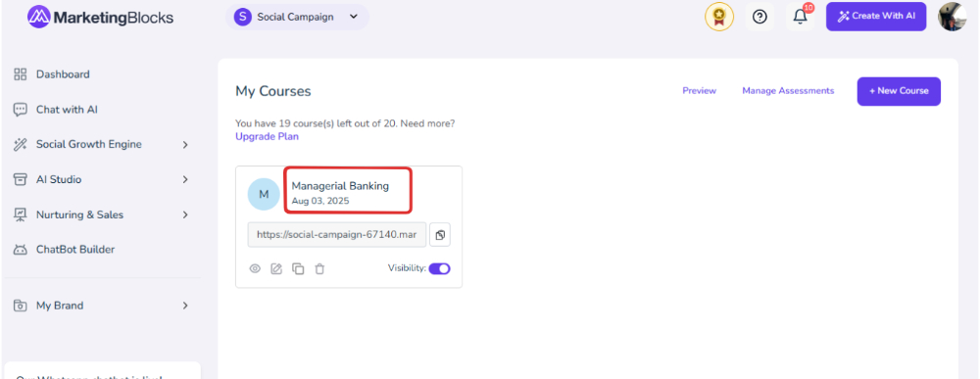
Task: Toggle the course Visibility switch
Action: (x=439, y=268)
